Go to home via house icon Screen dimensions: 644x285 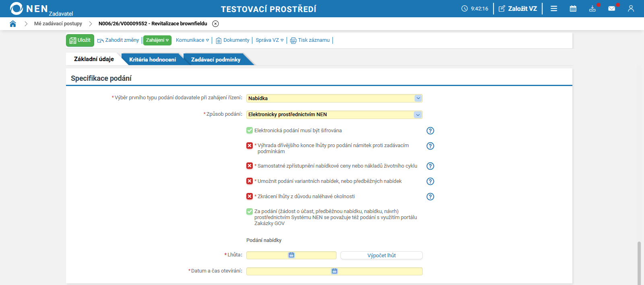[x=13, y=24]
